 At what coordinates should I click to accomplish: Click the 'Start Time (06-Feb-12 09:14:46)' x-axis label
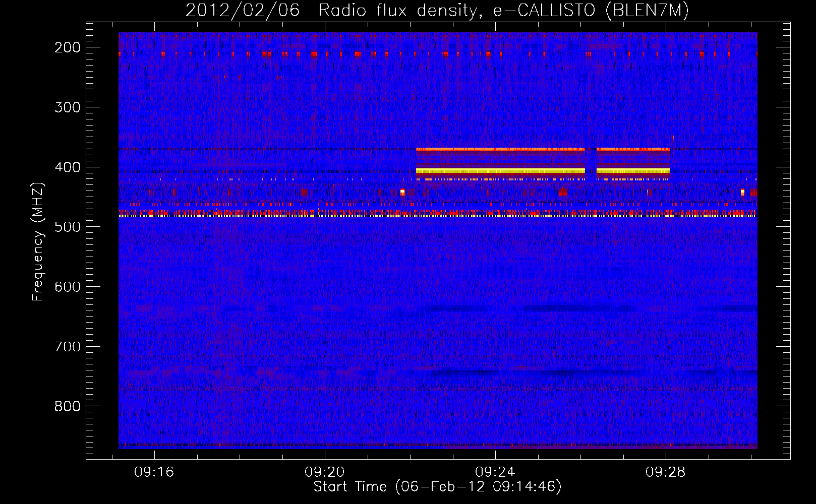[x=437, y=487]
